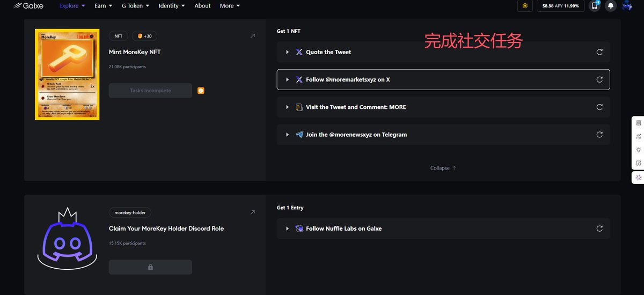Open the G Token dropdown menu

click(x=136, y=6)
